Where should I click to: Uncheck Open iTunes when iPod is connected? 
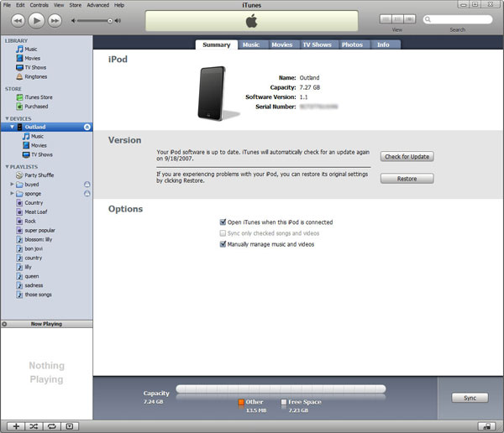223,222
